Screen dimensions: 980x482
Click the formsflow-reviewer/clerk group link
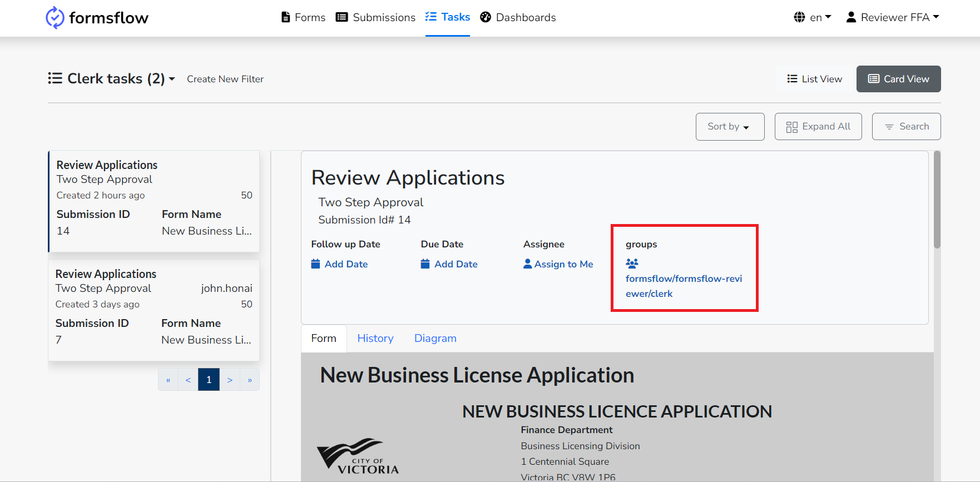pyautogui.click(x=684, y=286)
